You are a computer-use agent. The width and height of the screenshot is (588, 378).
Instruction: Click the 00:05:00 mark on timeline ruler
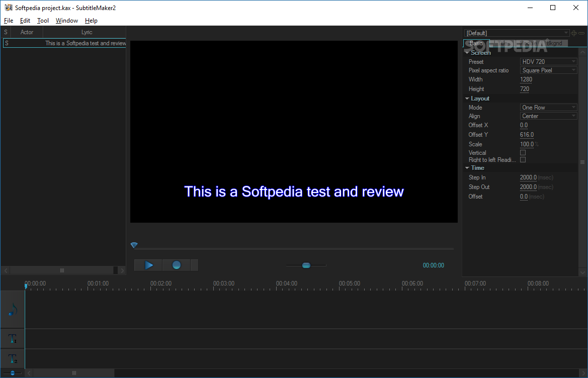(x=349, y=283)
